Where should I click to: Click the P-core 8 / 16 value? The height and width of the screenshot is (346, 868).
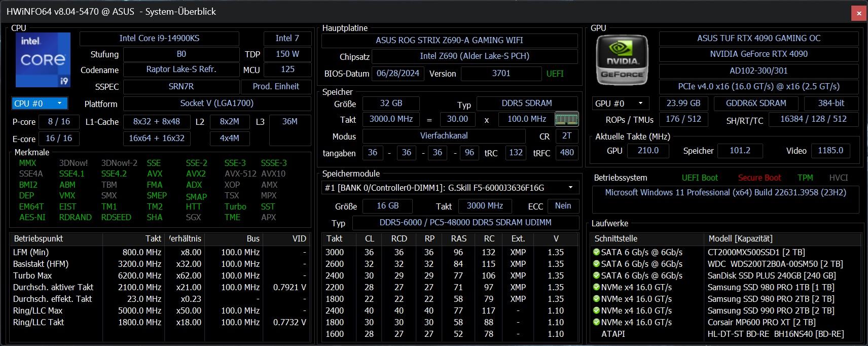[x=59, y=122]
